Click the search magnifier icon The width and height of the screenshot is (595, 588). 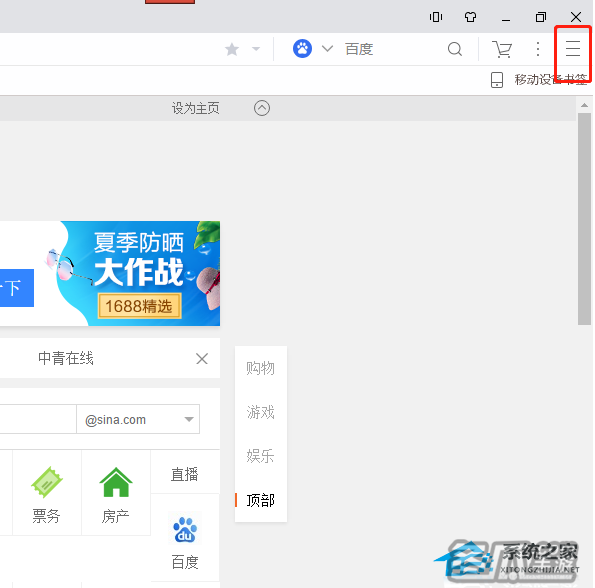tap(455, 49)
